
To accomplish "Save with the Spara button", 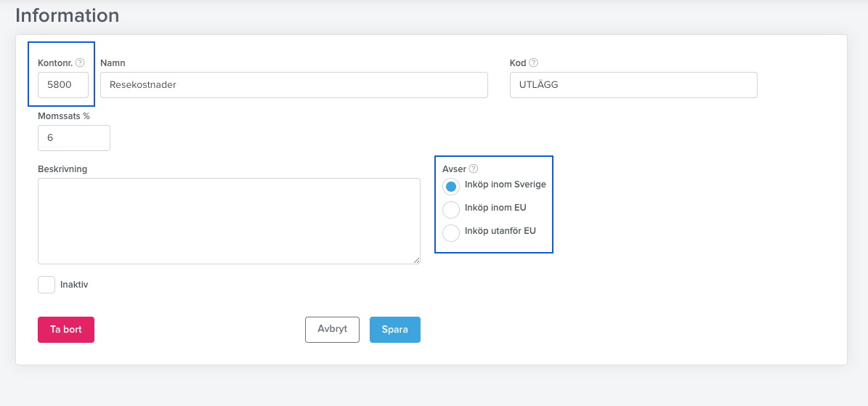I will (x=395, y=330).
